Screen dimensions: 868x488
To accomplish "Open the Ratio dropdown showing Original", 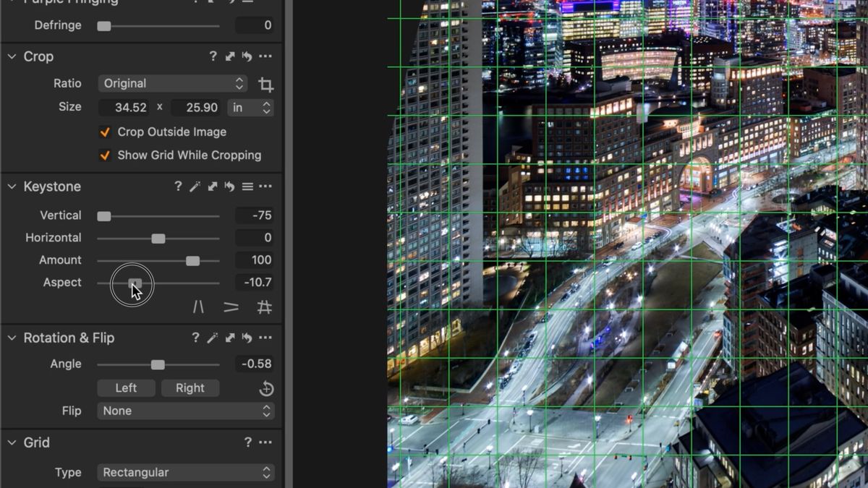I will (x=172, y=83).
